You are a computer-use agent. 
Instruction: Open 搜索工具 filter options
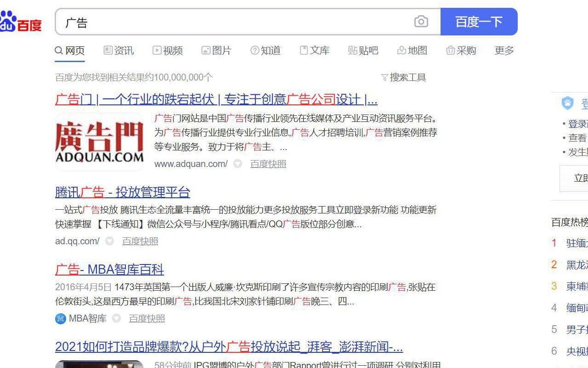[404, 77]
